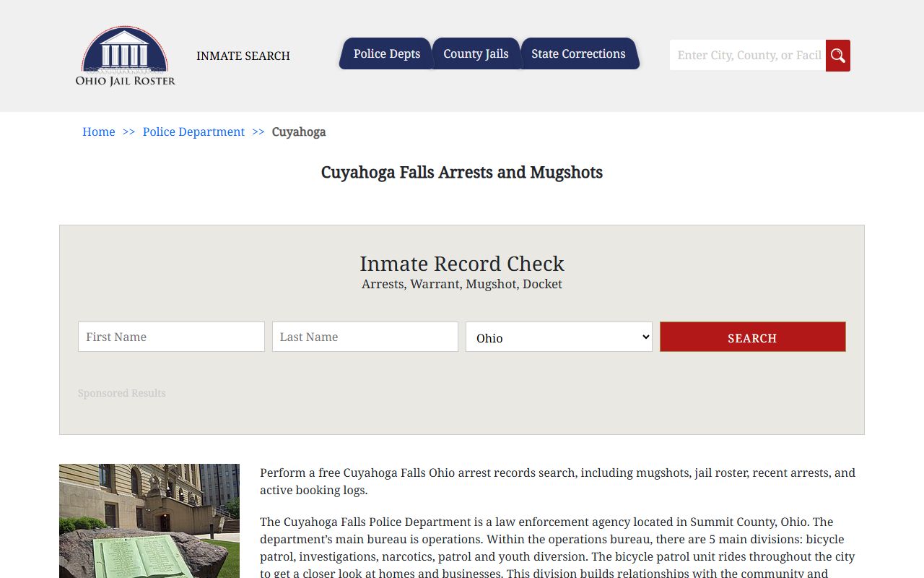Screen dimensions: 924x578
Task: Click the red magnifier search icon
Action: pyautogui.click(x=838, y=56)
